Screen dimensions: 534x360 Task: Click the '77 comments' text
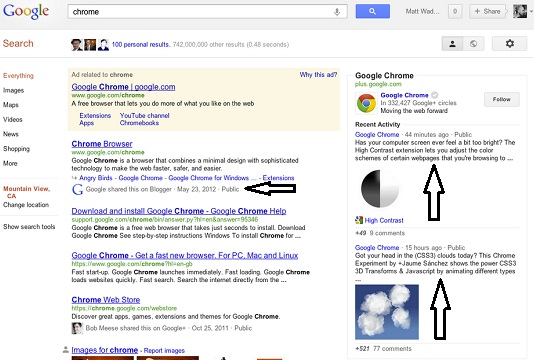[x=392, y=348]
